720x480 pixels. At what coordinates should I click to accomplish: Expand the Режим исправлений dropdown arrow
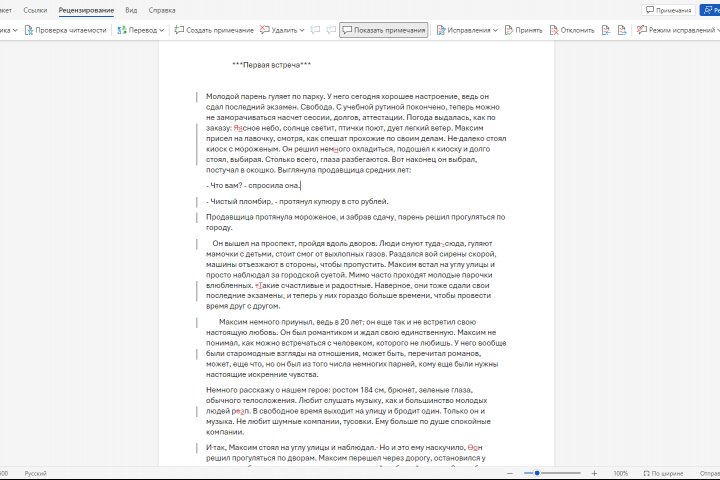(x=718, y=30)
